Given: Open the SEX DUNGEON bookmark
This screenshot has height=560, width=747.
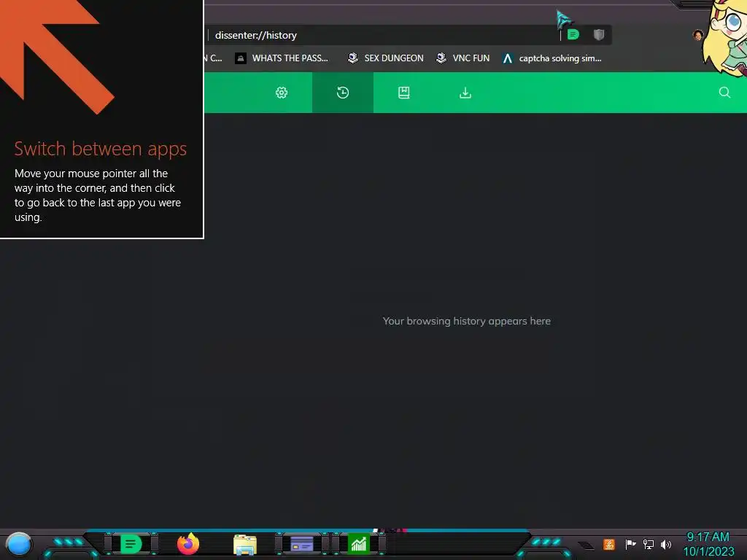Looking at the screenshot, I should 385,58.
